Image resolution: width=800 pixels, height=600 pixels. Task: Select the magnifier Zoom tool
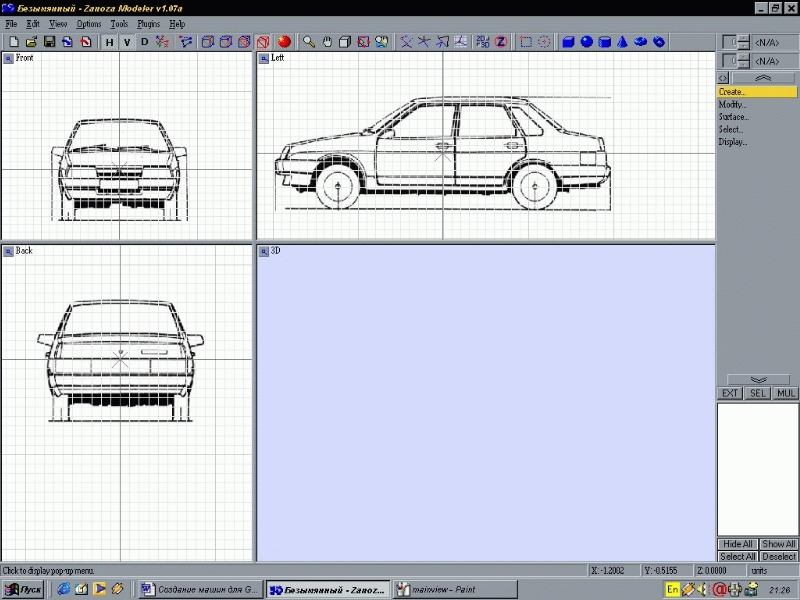coord(309,42)
